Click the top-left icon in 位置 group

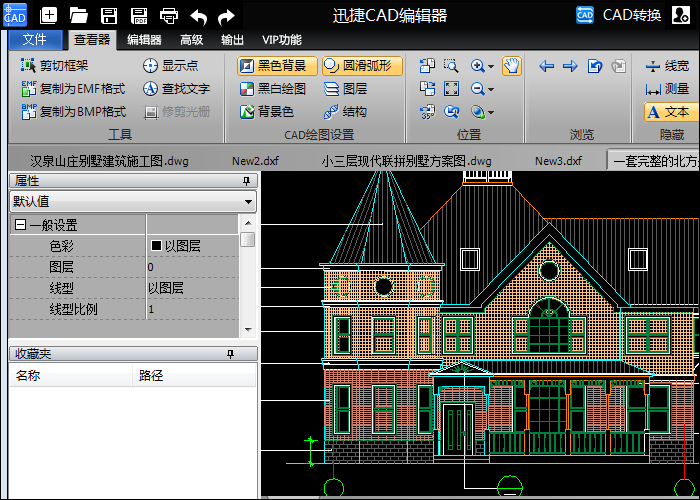[427, 66]
